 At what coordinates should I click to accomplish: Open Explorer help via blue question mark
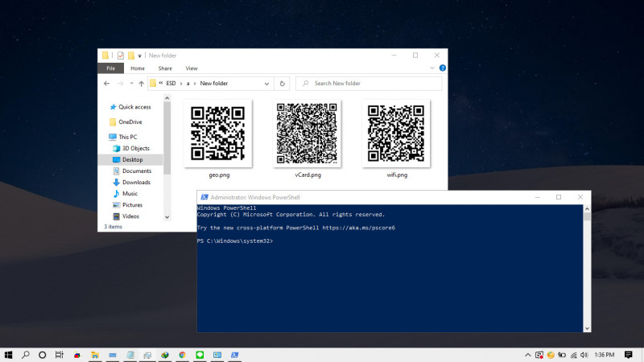(442, 68)
